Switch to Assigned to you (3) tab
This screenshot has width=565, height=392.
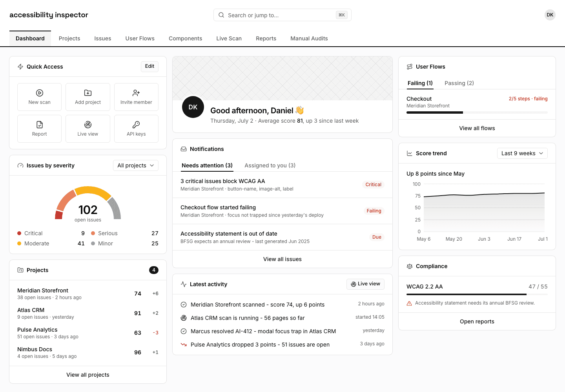(270, 165)
